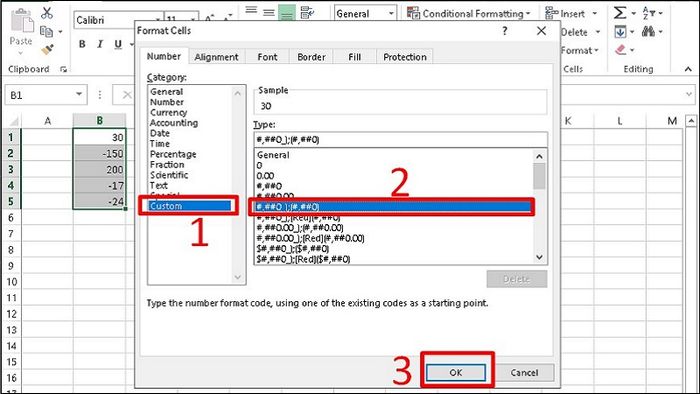Click the Fill down arrow icon
This screenshot has height=394, width=700.
620,32
